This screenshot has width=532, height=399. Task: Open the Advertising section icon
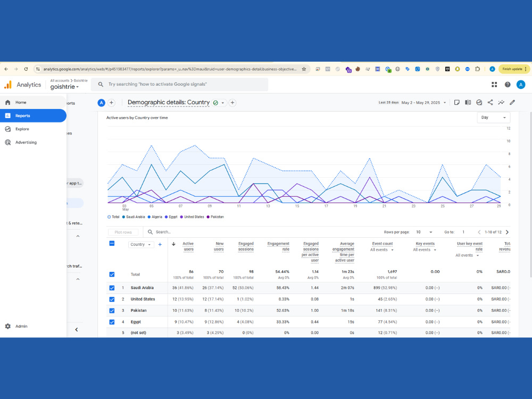click(8, 142)
